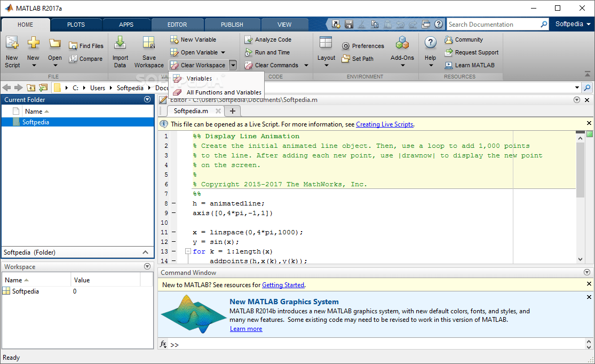Open the address bar history dropdown

(577, 88)
